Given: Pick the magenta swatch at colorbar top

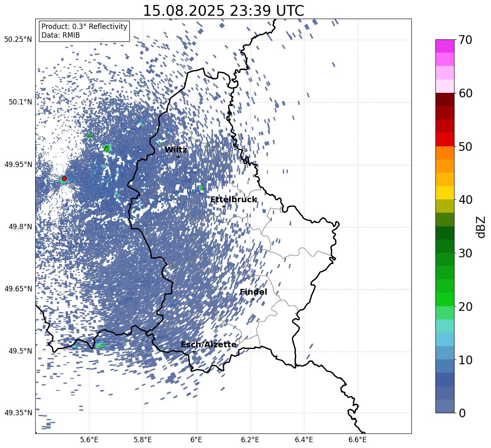Looking at the screenshot, I should click(x=445, y=46).
